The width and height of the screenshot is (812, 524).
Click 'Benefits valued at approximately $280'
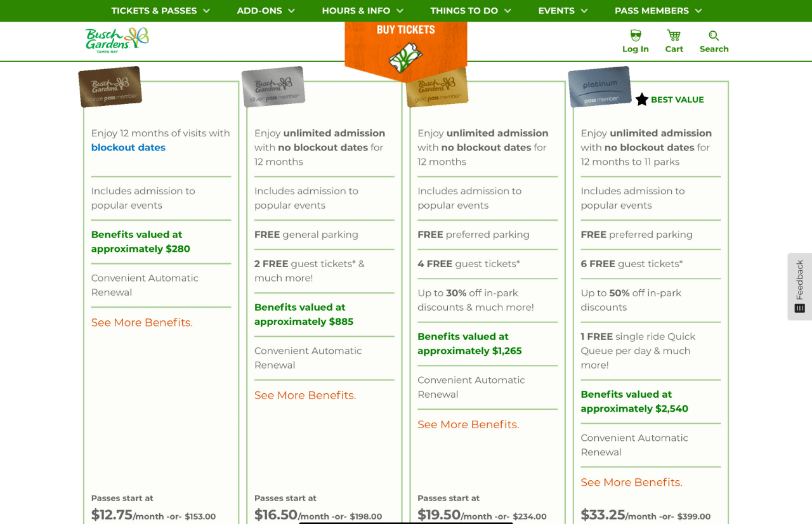141,242
